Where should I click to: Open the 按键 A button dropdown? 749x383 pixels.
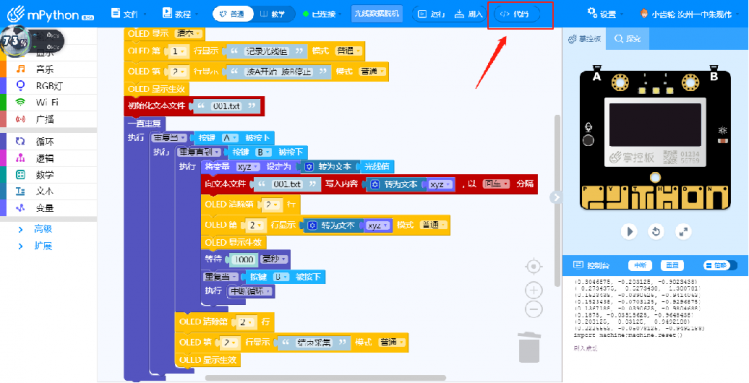[230, 138]
